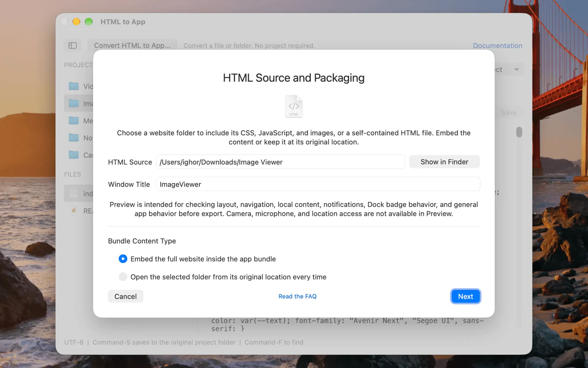Click the Next button
588x368 pixels.
coord(466,296)
